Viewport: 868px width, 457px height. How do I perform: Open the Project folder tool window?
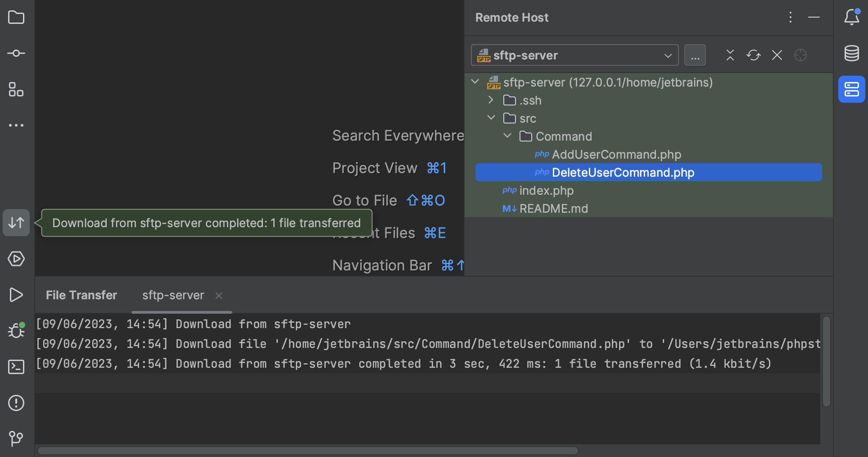tap(16, 18)
